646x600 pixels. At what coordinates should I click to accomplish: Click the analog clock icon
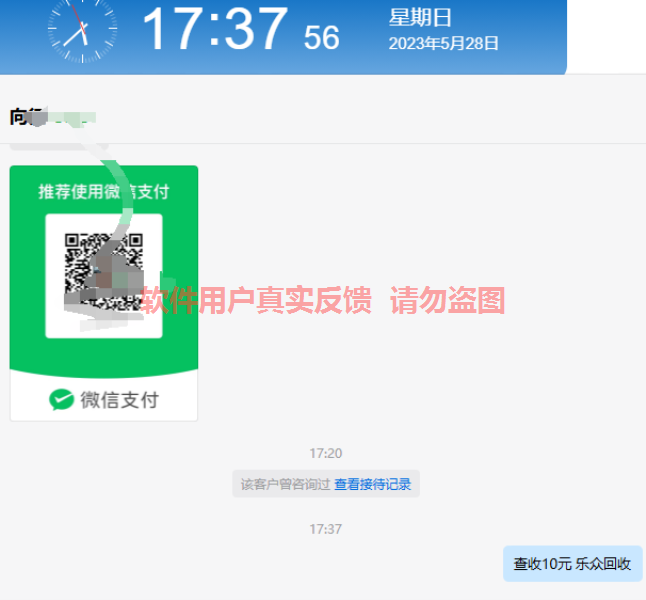(82, 29)
